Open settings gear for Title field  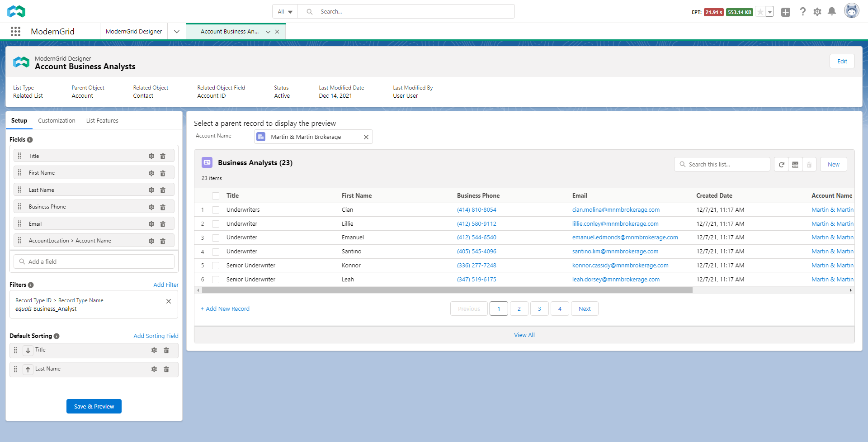tap(151, 156)
